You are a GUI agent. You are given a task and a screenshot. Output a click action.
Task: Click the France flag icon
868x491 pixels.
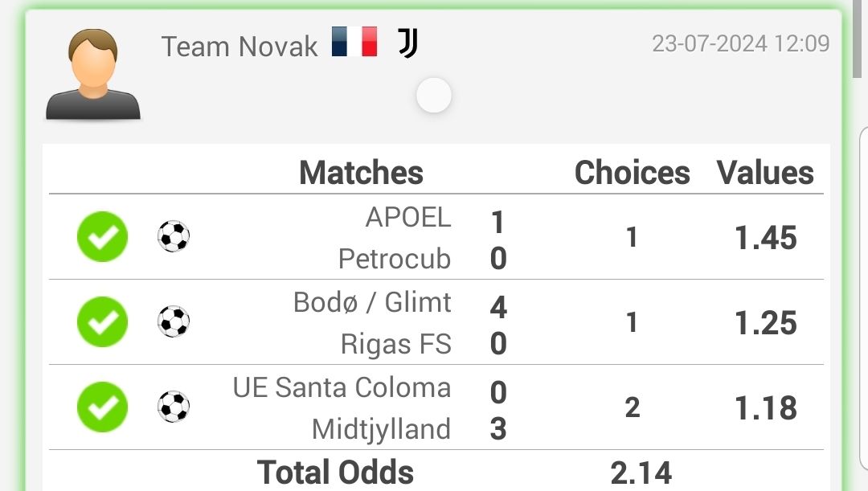pos(354,42)
